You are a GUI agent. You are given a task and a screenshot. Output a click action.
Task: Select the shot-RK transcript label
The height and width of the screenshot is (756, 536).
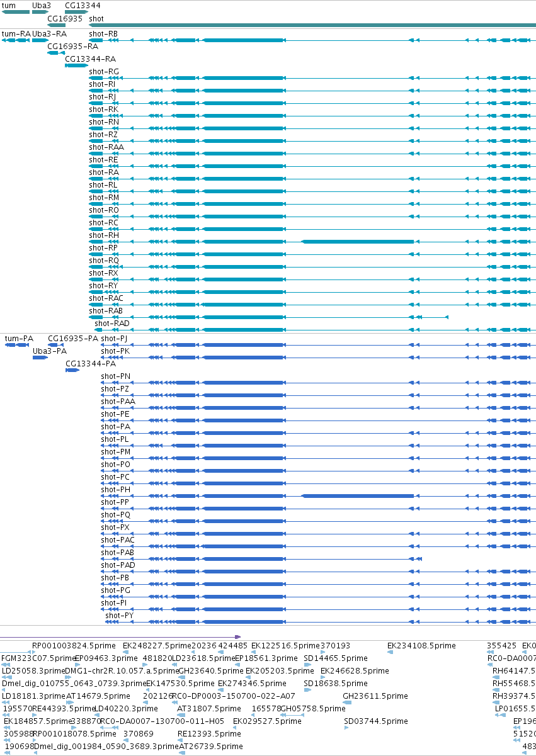(x=103, y=110)
